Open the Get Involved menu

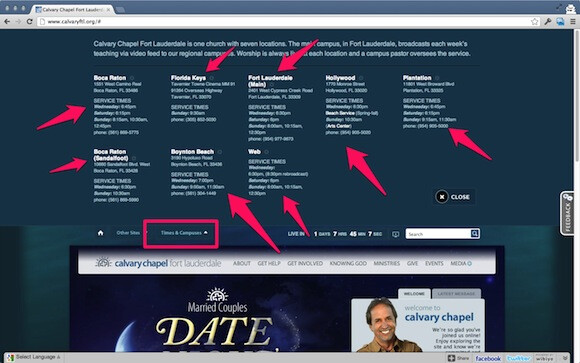click(x=305, y=263)
